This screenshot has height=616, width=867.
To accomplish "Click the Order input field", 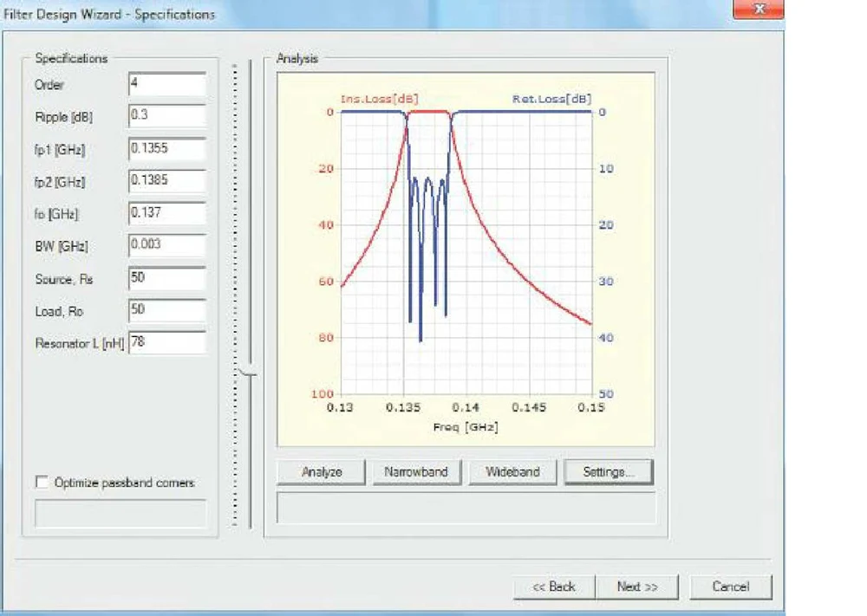I will click(167, 85).
